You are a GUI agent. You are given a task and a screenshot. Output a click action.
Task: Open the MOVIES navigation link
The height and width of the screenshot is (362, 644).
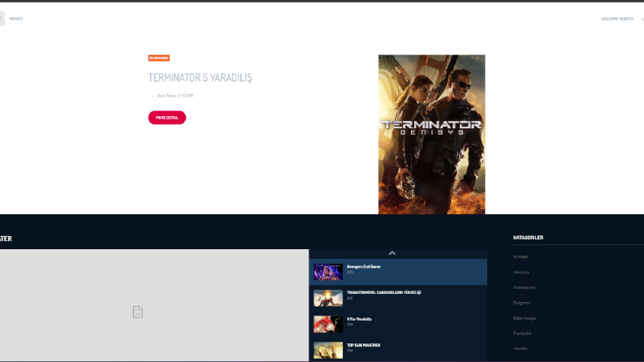tap(16, 19)
